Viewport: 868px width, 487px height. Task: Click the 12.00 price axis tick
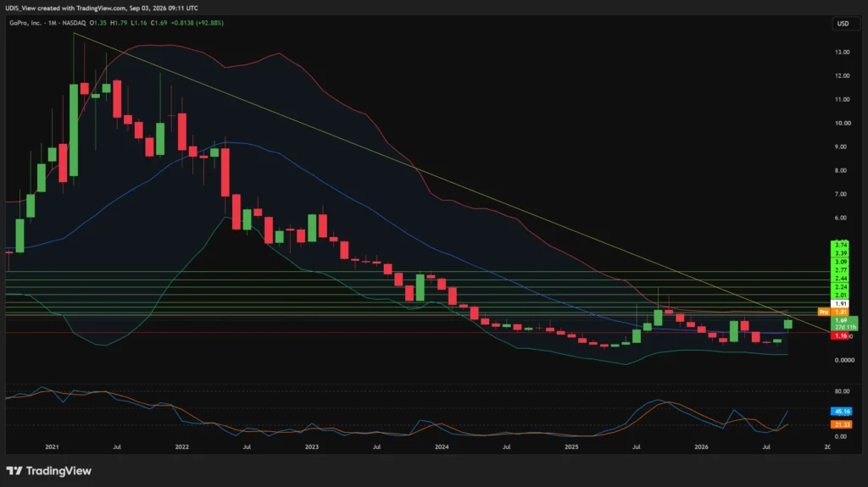[842, 76]
